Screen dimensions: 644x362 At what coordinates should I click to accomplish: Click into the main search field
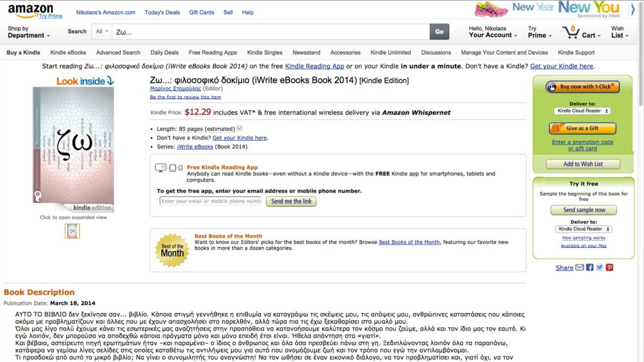[x=270, y=31]
